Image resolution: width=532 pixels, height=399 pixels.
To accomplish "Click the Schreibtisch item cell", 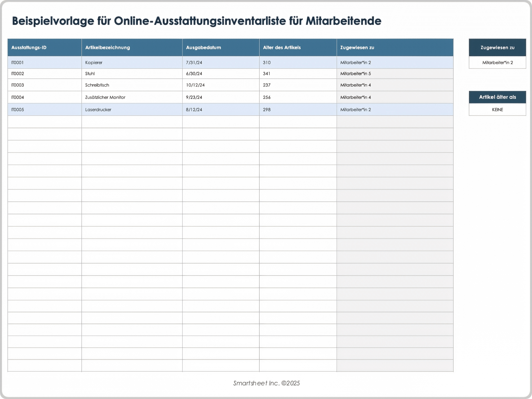I will click(132, 85).
